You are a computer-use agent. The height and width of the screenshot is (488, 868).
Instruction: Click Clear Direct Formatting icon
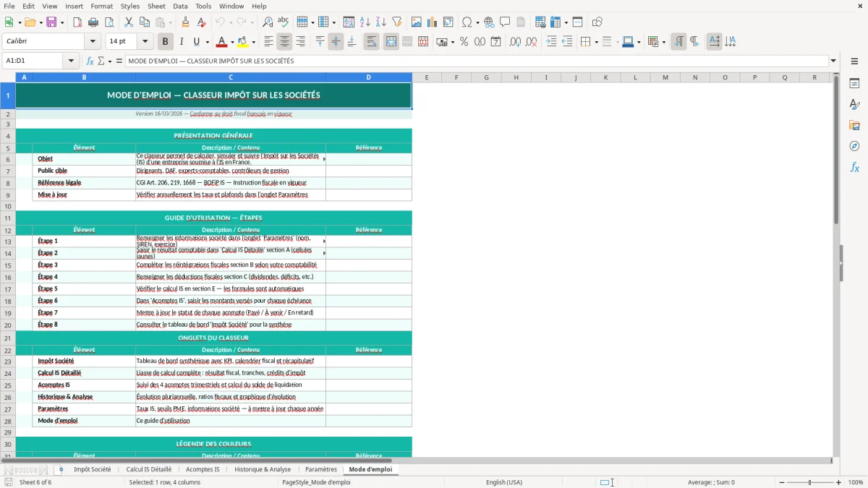tap(201, 22)
